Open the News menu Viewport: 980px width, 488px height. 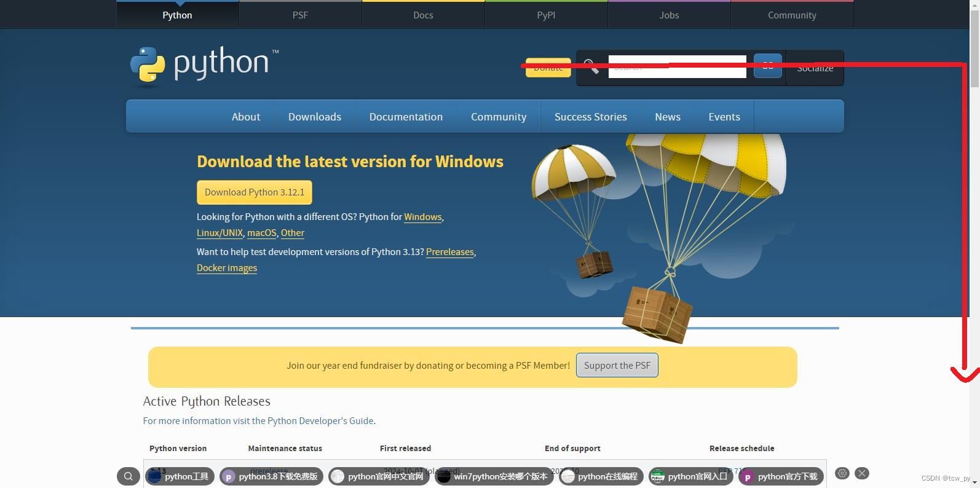[668, 117]
